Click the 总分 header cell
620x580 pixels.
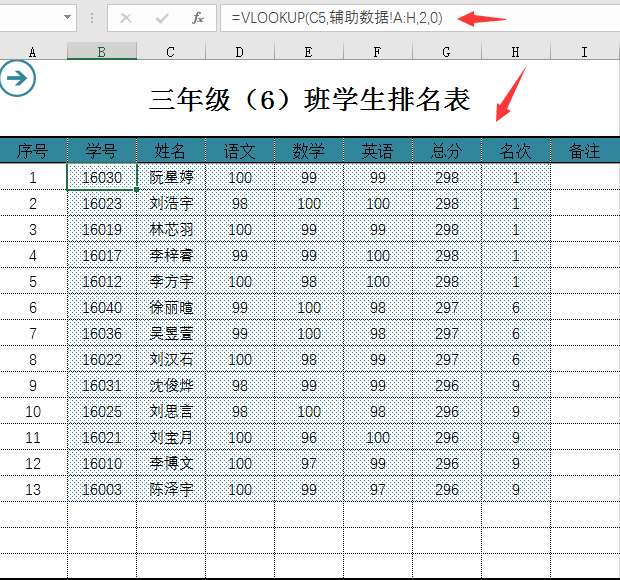pos(447,151)
